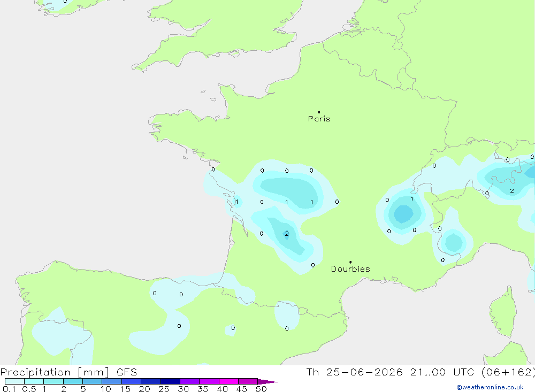
Task: Click the legend scale value '0.1'
Action: click(x=9, y=389)
